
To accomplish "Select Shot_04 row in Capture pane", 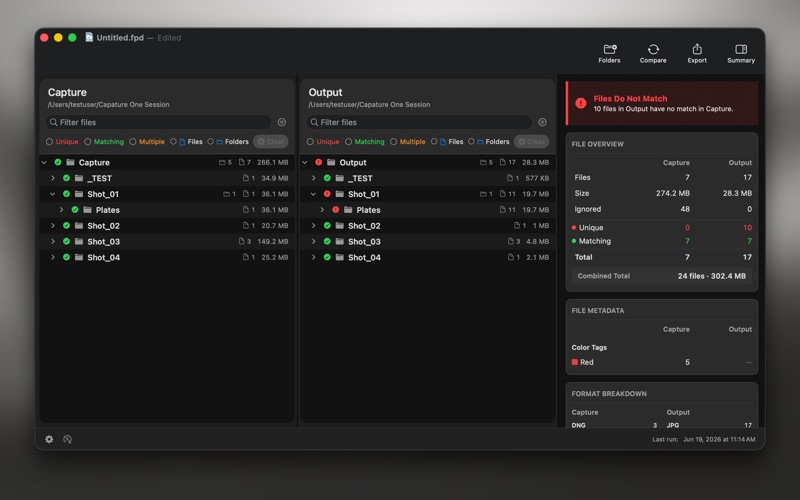I will click(167, 257).
